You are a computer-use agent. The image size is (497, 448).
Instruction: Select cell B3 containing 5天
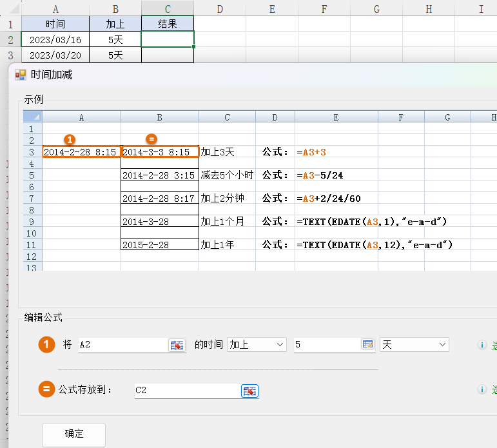point(115,55)
